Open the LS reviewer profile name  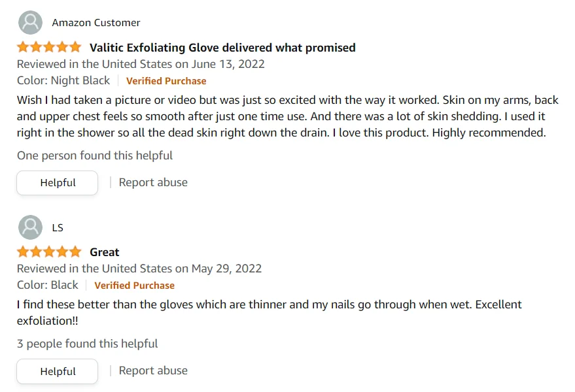(x=58, y=227)
